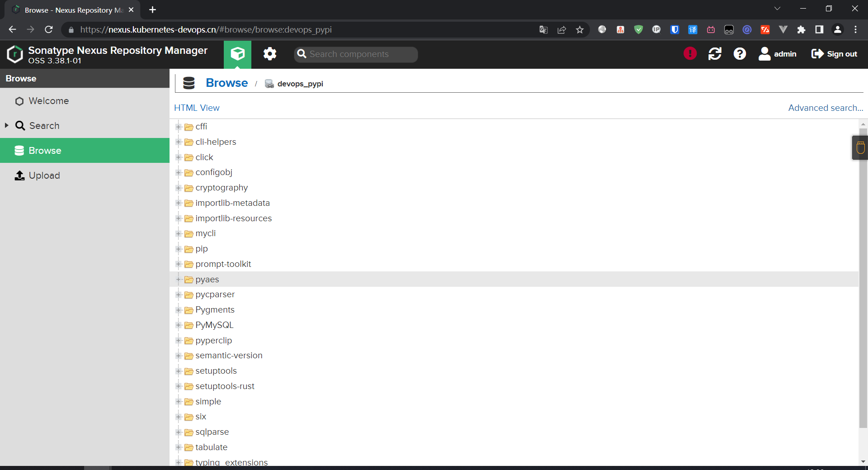Click the semantic-version folder icon
Image resolution: width=868 pixels, height=470 pixels.
coord(189,356)
